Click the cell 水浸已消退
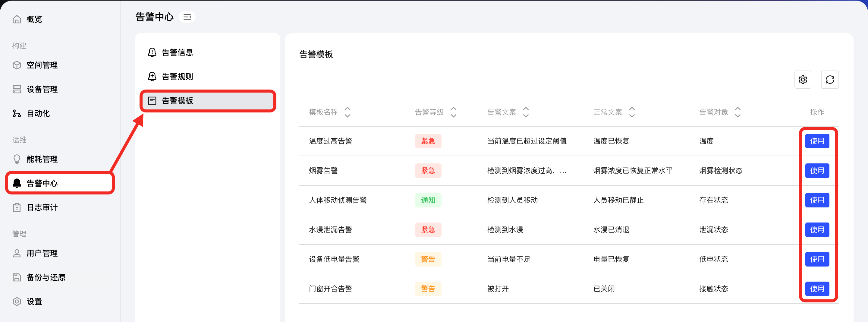This screenshot has width=868, height=322. (x=611, y=230)
